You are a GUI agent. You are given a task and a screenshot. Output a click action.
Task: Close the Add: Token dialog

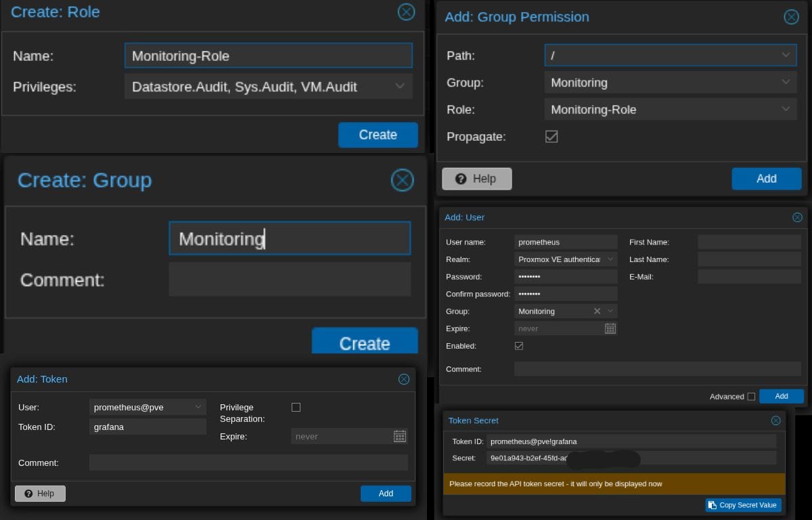(x=404, y=379)
